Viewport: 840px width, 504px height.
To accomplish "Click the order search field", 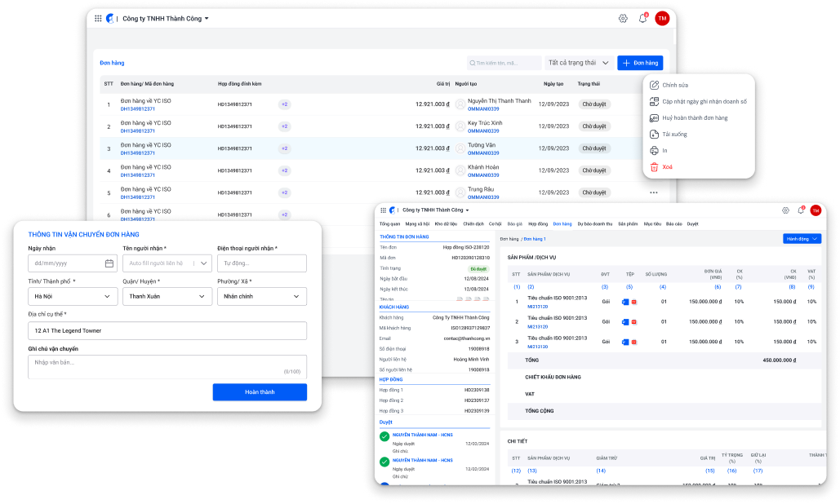I will pyautogui.click(x=504, y=63).
